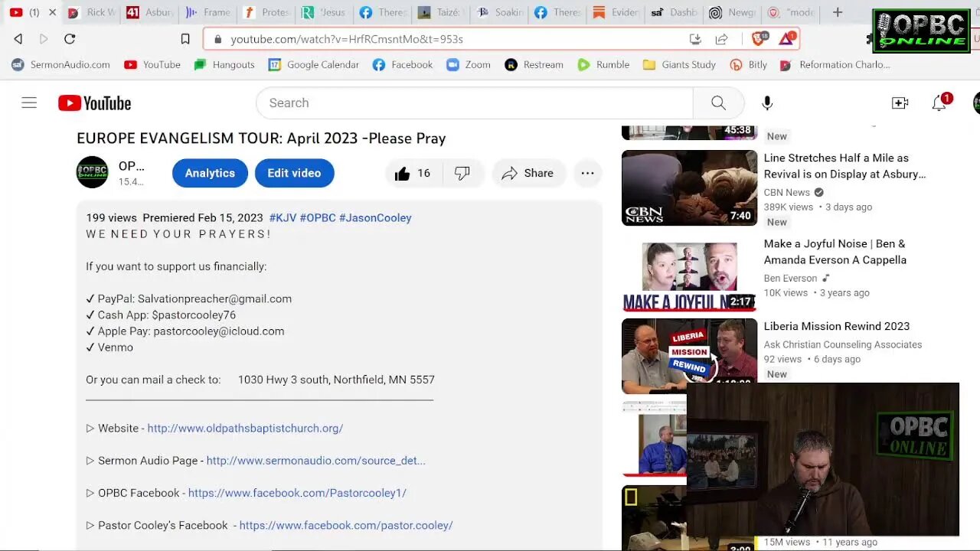
Task: Click the Line Stretches Half a Mile title
Action: pos(844,166)
